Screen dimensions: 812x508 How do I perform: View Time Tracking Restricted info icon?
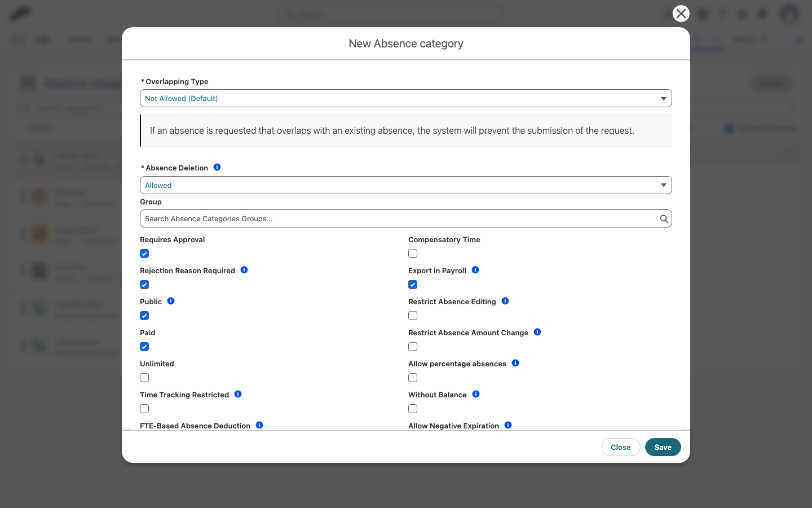click(x=238, y=394)
